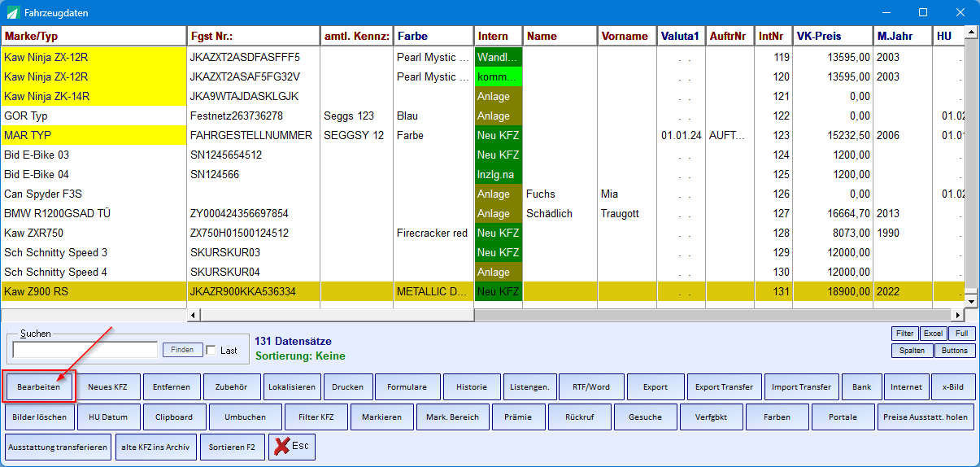
Task: Click the Filter KFZ button
Action: [x=316, y=417]
